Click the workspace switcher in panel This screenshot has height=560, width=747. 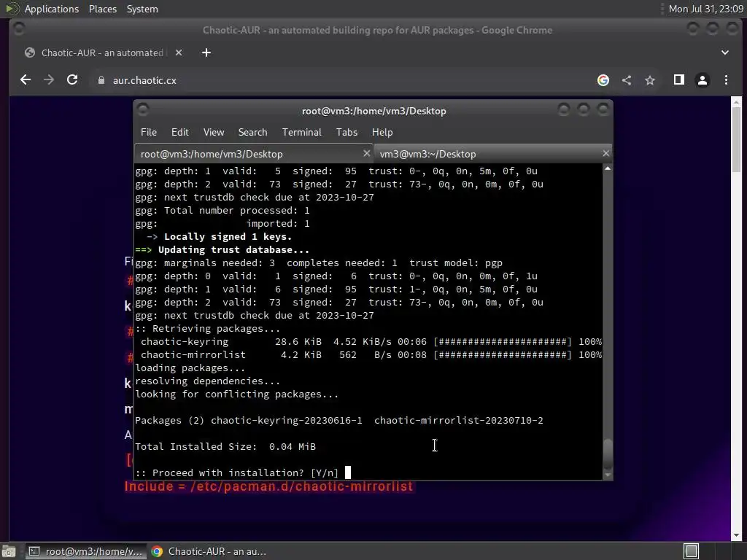(x=691, y=551)
